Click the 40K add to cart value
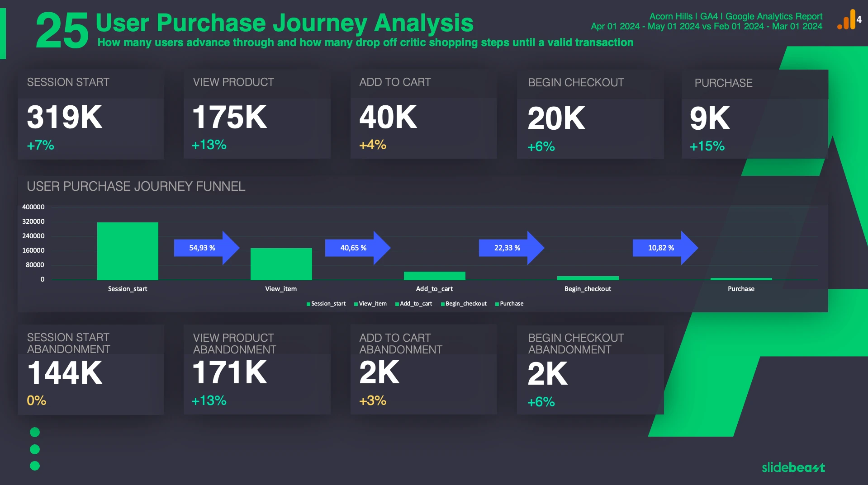This screenshot has width=868, height=485. [x=388, y=117]
